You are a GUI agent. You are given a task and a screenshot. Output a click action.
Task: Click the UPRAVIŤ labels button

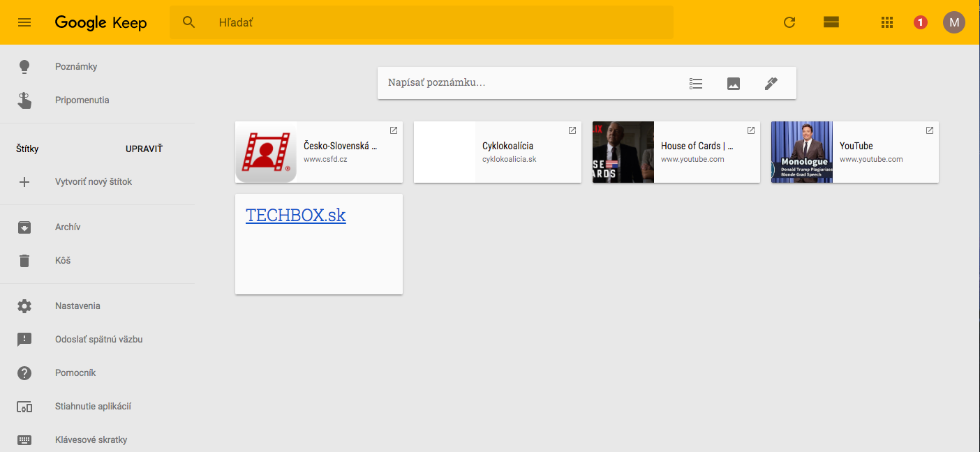point(144,149)
